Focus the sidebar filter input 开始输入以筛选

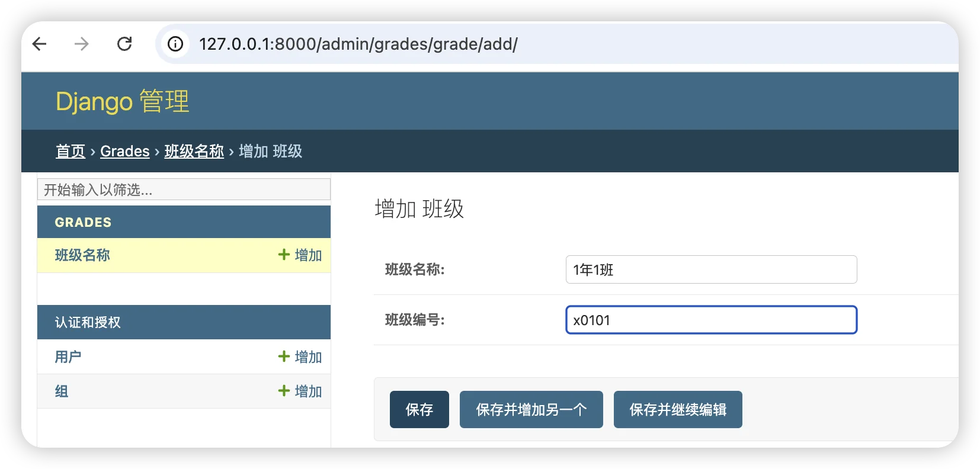(184, 189)
